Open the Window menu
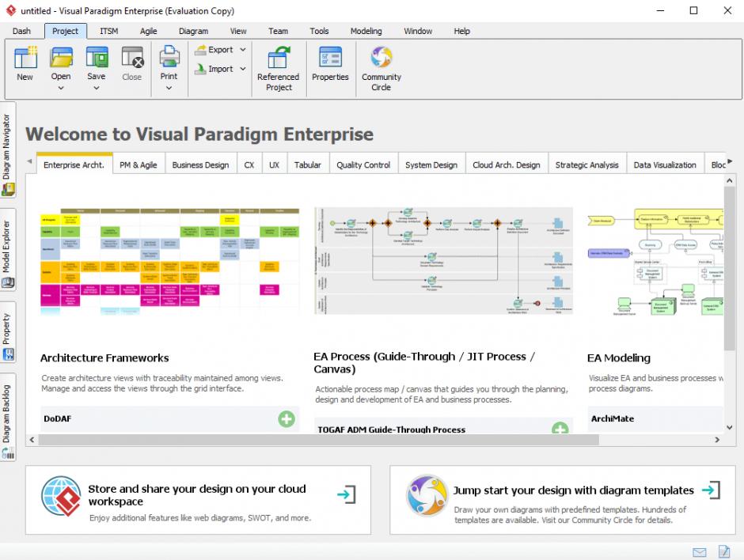The height and width of the screenshot is (560, 744). pos(418,31)
